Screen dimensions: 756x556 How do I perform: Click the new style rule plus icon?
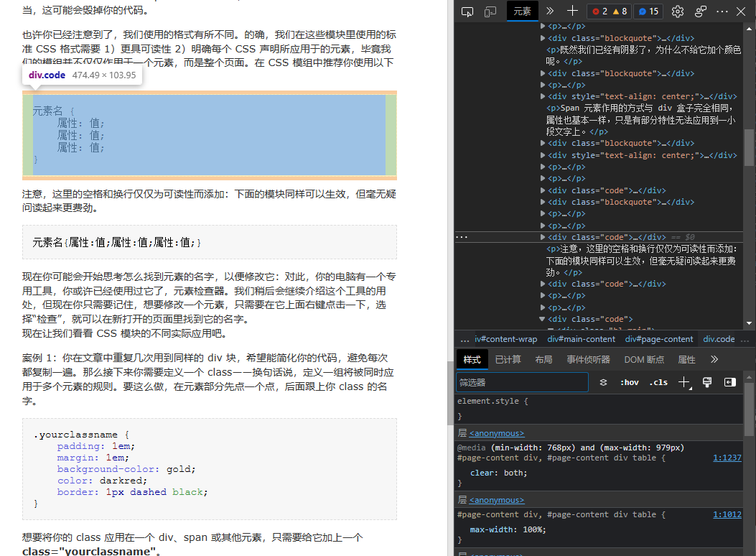click(684, 382)
